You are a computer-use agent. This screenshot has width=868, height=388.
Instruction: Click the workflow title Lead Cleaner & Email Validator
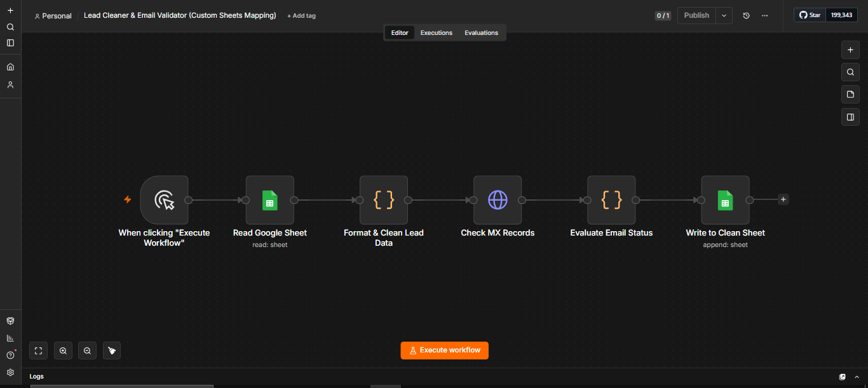[180, 15]
